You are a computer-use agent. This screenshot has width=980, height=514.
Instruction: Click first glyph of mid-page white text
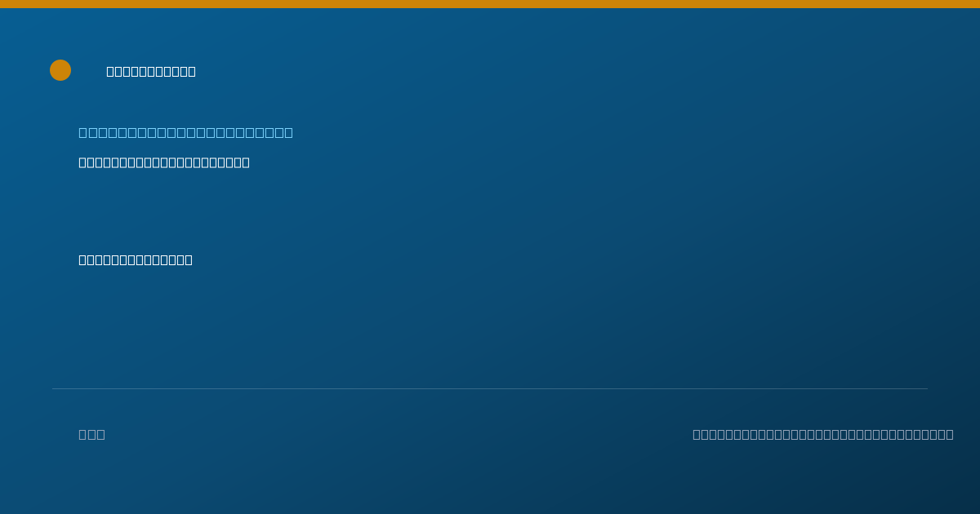[x=82, y=259]
